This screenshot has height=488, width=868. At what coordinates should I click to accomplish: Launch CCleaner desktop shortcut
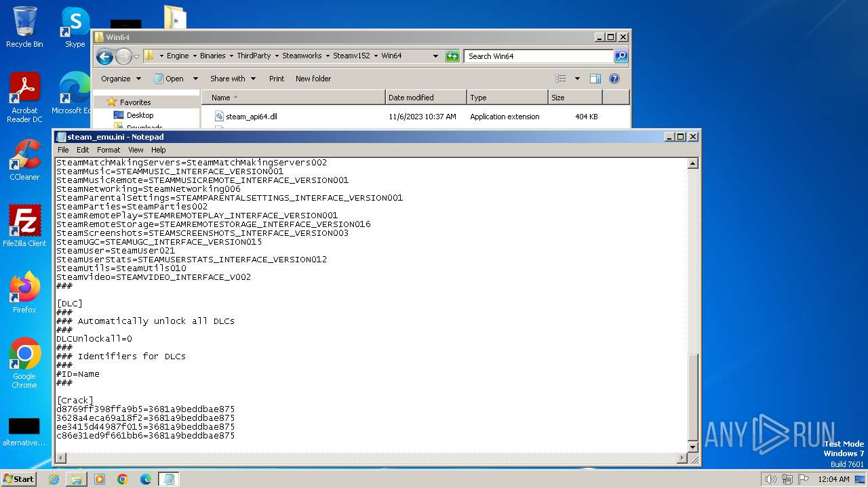pos(24,160)
